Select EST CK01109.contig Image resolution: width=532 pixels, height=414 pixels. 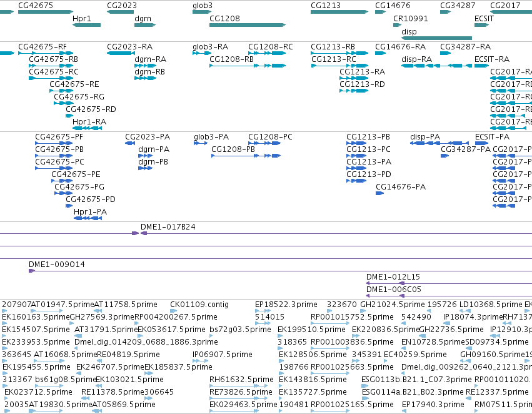tap(199, 305)
